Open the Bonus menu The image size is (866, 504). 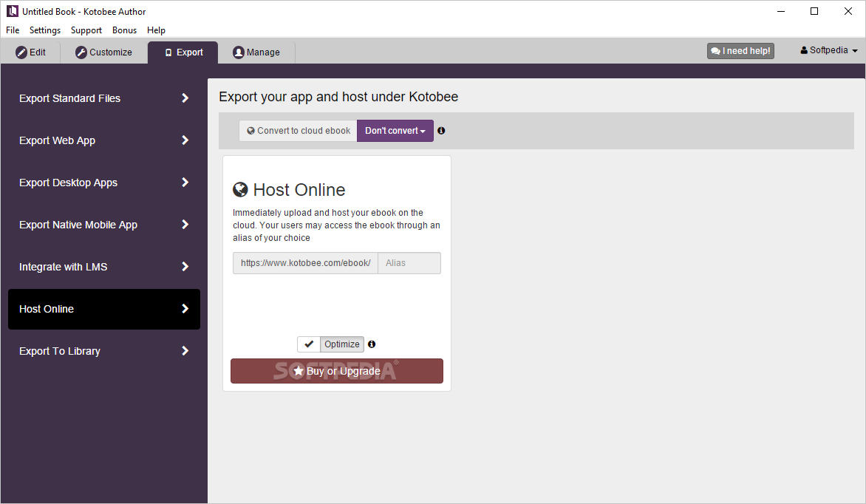click(124, 30)
